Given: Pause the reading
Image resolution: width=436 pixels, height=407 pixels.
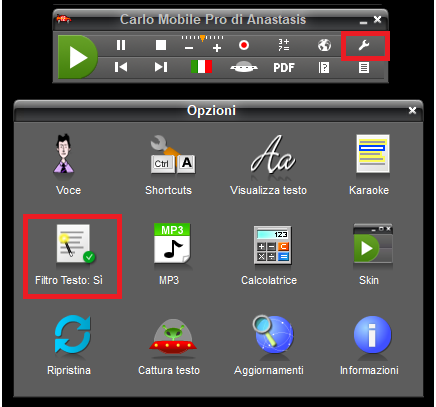Looking at the screenshot, I should 121,45.
